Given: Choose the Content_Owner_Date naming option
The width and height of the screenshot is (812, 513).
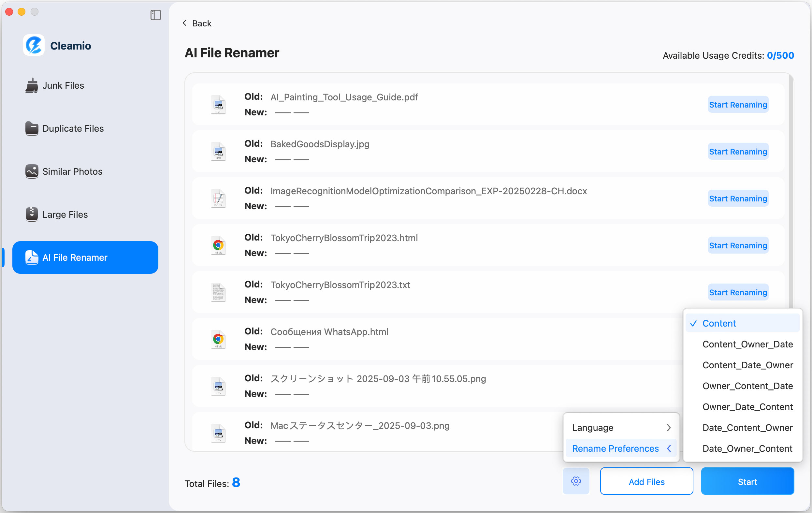Looking at the screenshot, I should 747,344.
